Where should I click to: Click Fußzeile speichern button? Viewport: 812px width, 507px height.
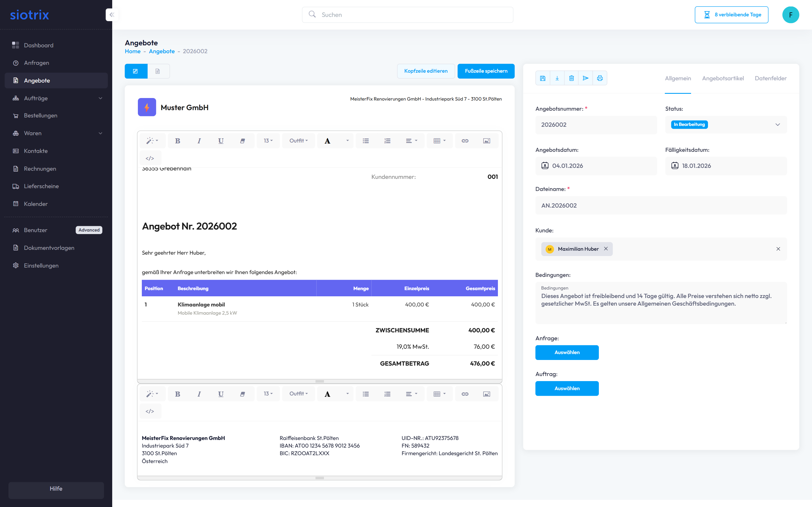pos(486,71)
